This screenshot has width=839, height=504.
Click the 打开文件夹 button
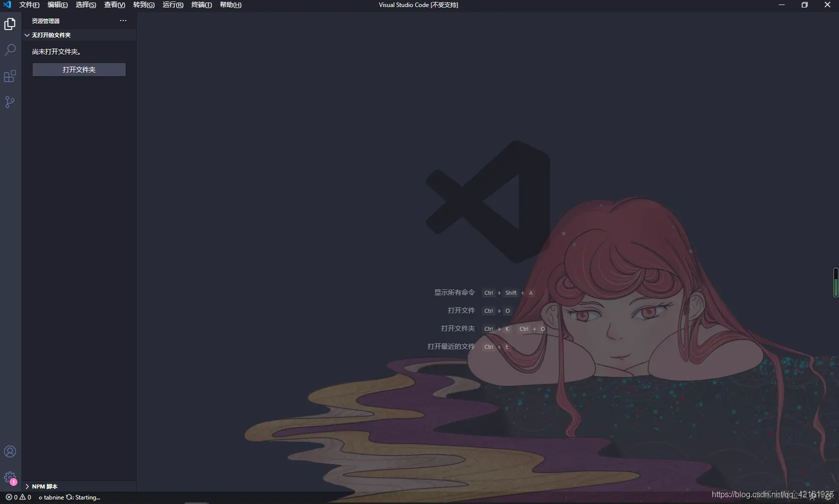[79, 70]
